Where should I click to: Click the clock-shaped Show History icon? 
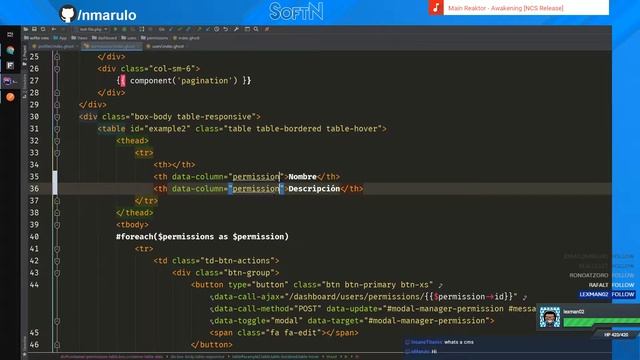[x=216, y=29]
